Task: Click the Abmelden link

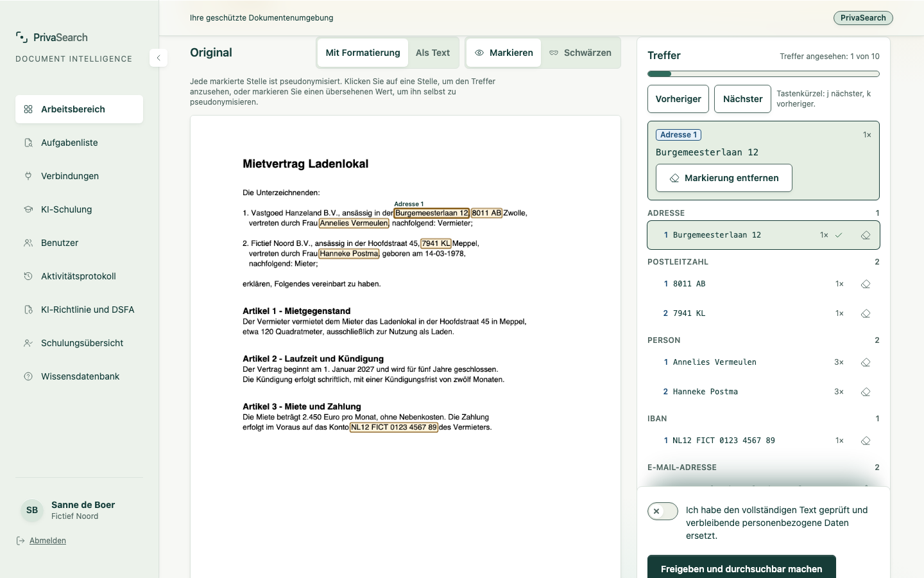Action: coord(47,541)
